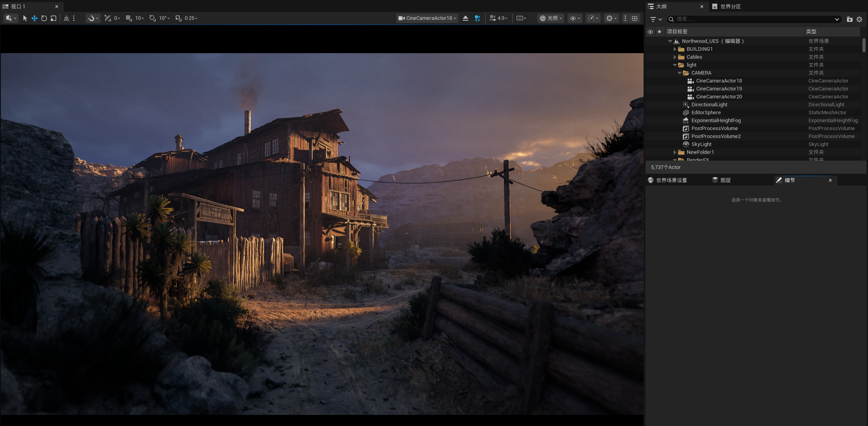Click the outliner vertical scrollbar
This screenshot has height=426, width=868.
point(864,45)
